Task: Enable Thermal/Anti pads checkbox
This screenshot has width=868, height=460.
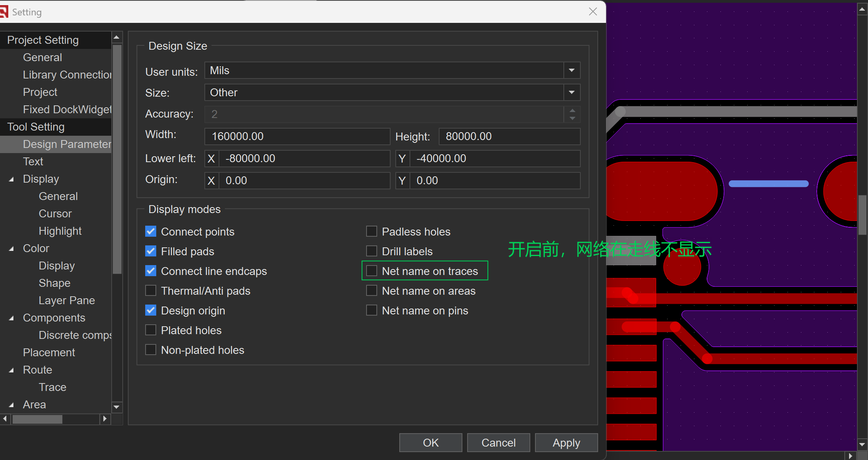Action: pos(151,291)
